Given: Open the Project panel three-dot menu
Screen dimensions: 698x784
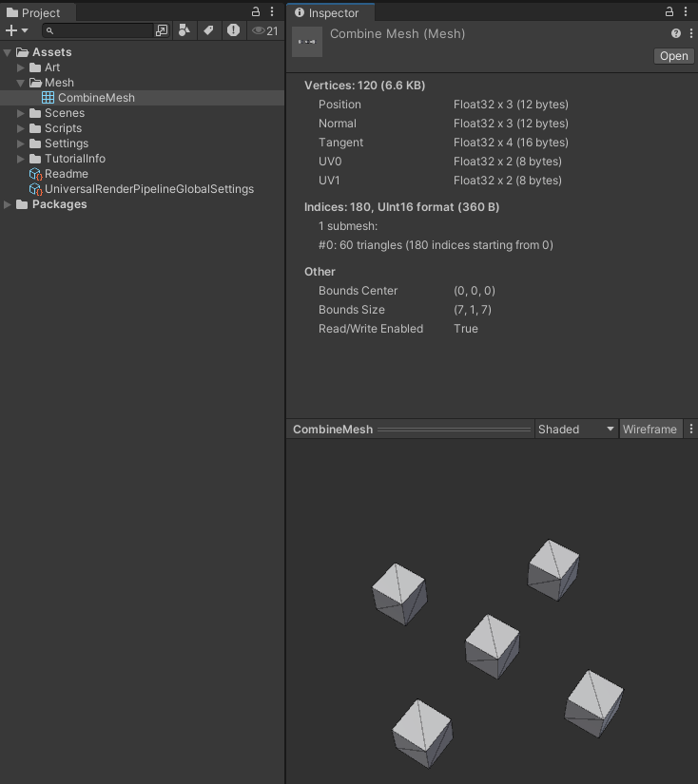Looking at the screenshot, I should coord(273,12).
